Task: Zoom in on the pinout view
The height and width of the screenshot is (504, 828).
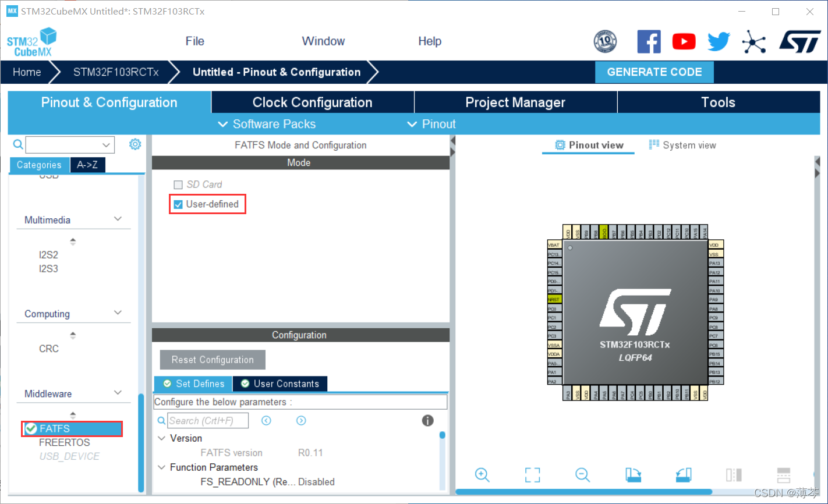Action: 482,475
